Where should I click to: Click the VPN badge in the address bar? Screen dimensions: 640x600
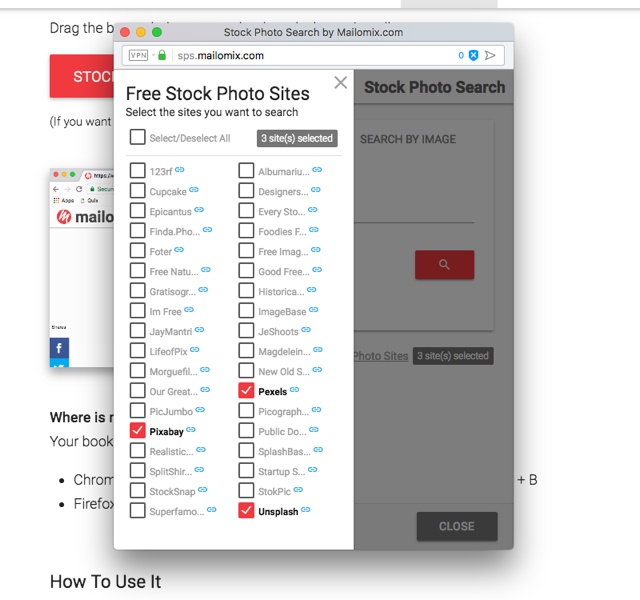click(x=138, y=55)
